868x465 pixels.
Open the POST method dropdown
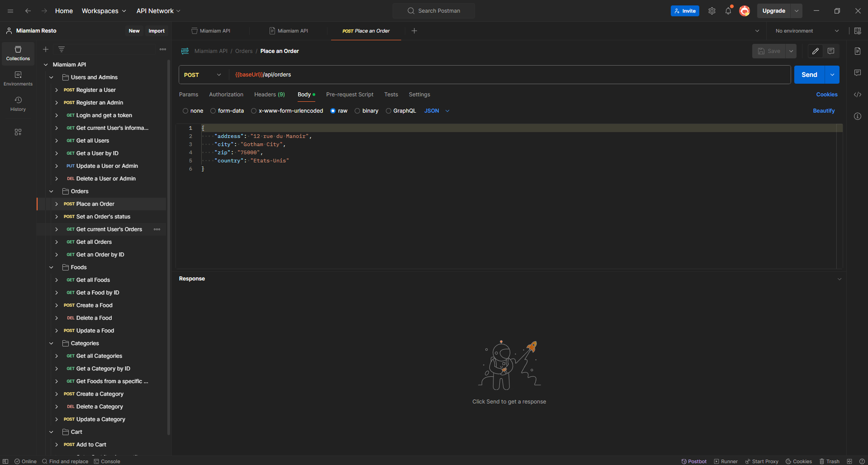point(203,75)
